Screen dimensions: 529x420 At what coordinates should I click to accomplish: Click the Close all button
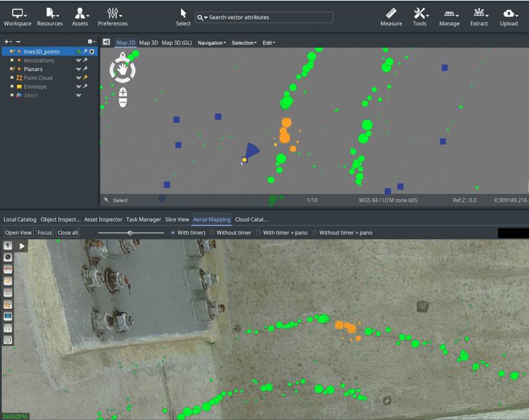point(68,233)
